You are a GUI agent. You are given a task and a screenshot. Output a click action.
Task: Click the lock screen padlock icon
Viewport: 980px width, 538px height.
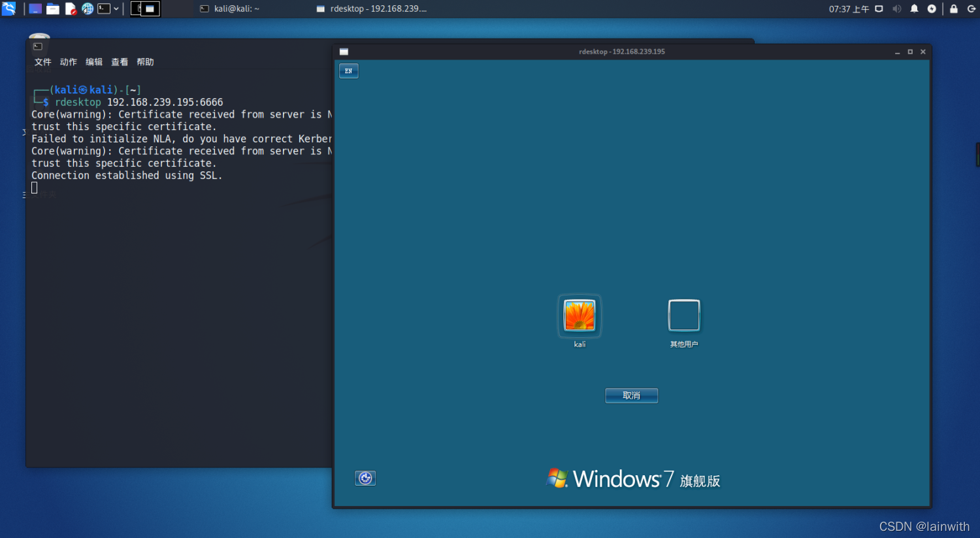point(954,9)
